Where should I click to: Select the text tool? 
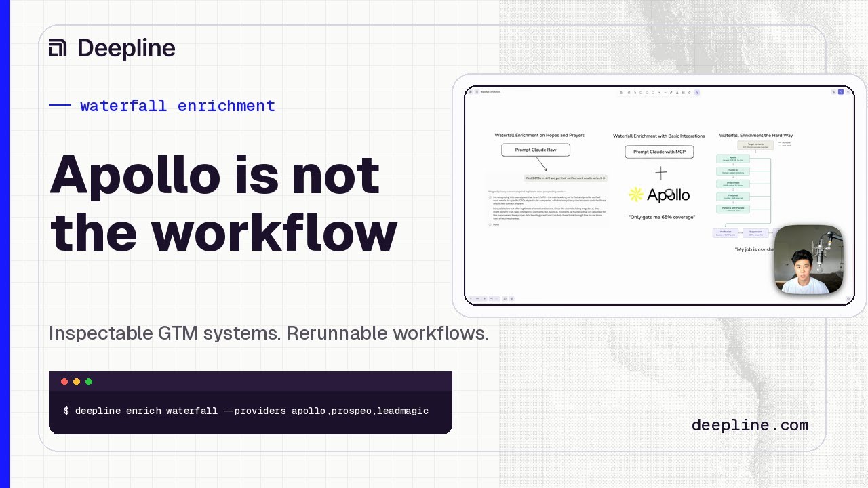point(677,92)
